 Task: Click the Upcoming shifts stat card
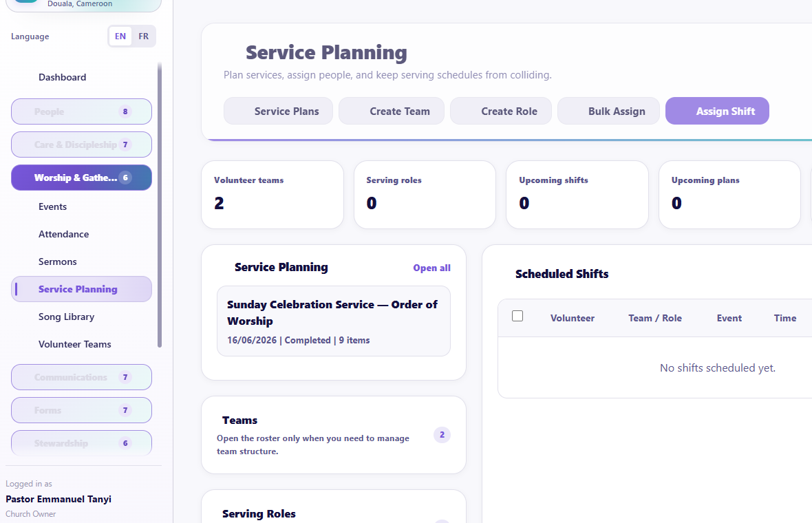tap(577, 195)
